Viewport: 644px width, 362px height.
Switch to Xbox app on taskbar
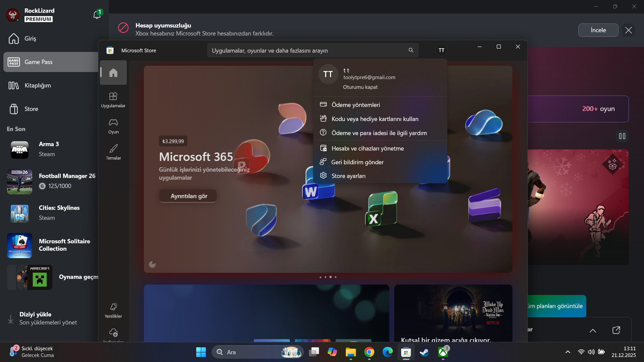click(x=443, y=352)
